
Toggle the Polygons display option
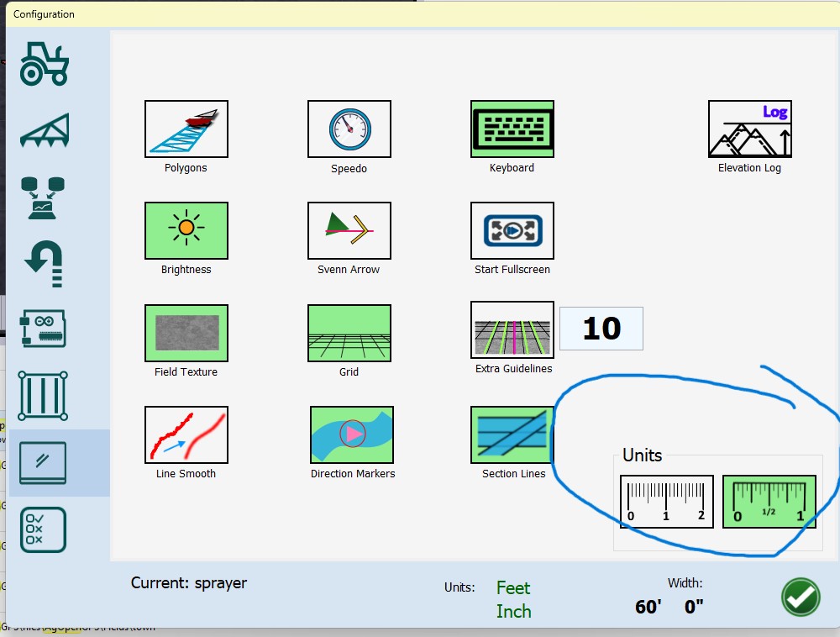click(186, 129)
